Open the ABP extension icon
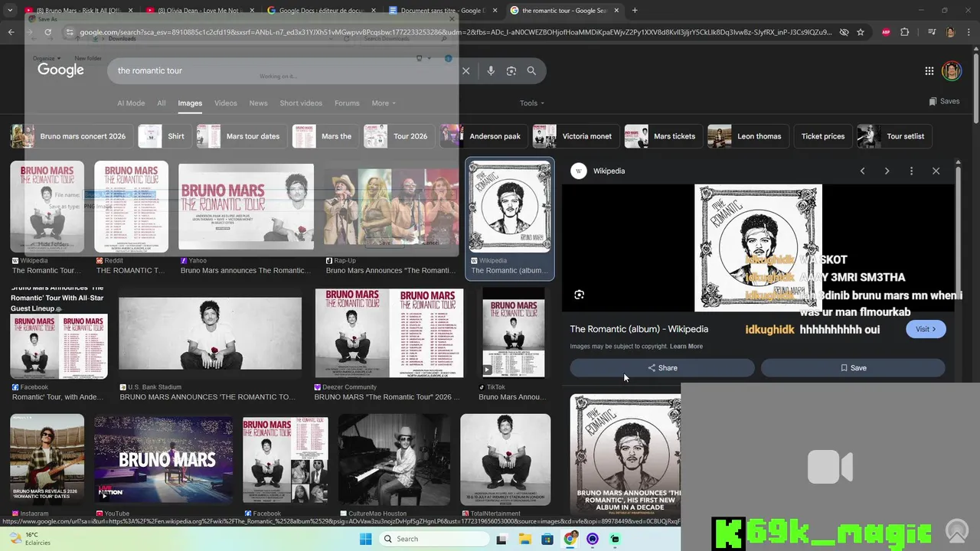 pos(886,32)
